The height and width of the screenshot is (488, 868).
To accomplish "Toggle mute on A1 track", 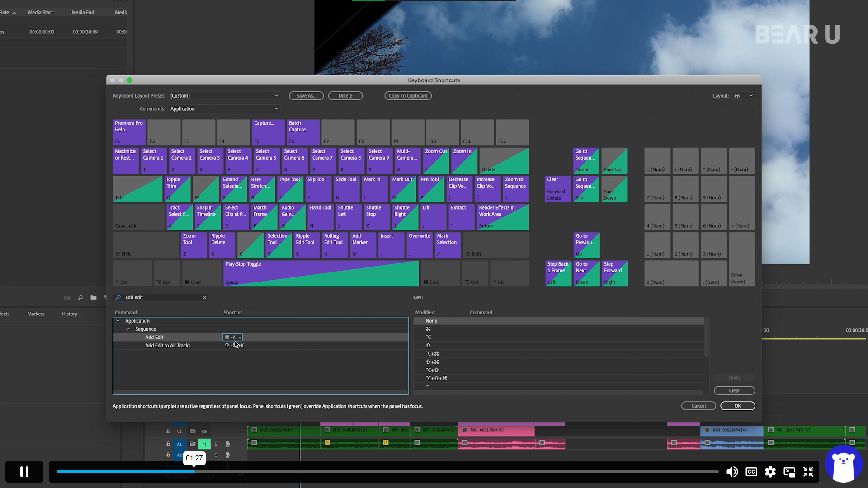I will pos(204,444).
